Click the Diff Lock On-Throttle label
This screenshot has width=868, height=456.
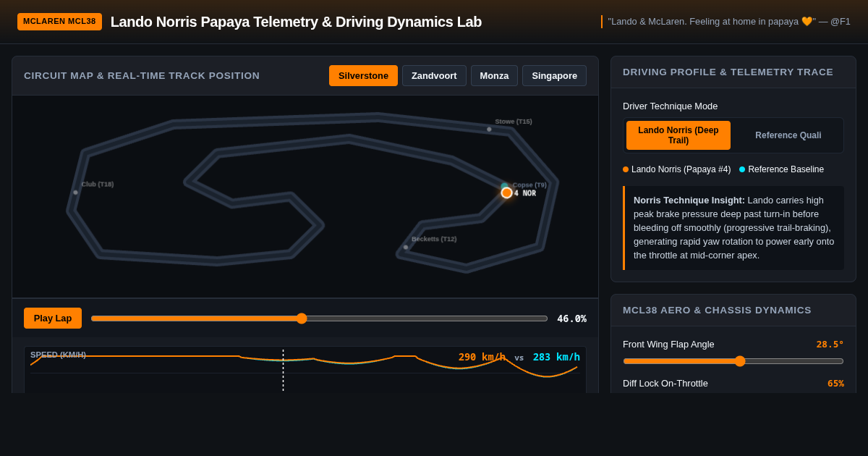click(665, 384)
